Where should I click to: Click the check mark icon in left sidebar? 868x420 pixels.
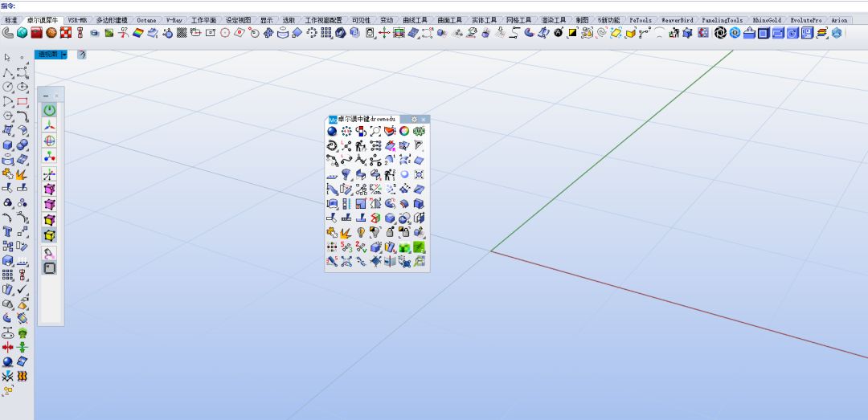point(23,289)
